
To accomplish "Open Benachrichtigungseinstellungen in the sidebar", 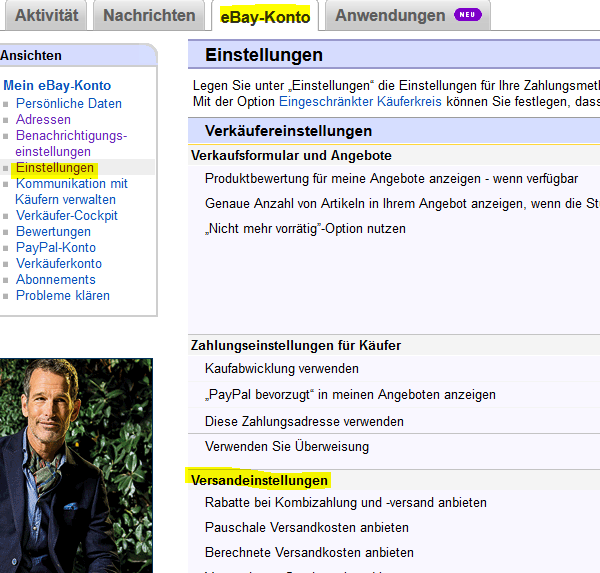I will 71,144.
